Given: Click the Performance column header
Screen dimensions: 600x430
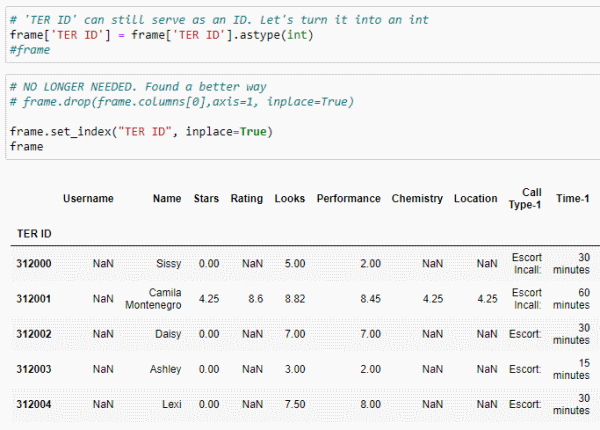Looking at the screenshot, I should (348, 199).
